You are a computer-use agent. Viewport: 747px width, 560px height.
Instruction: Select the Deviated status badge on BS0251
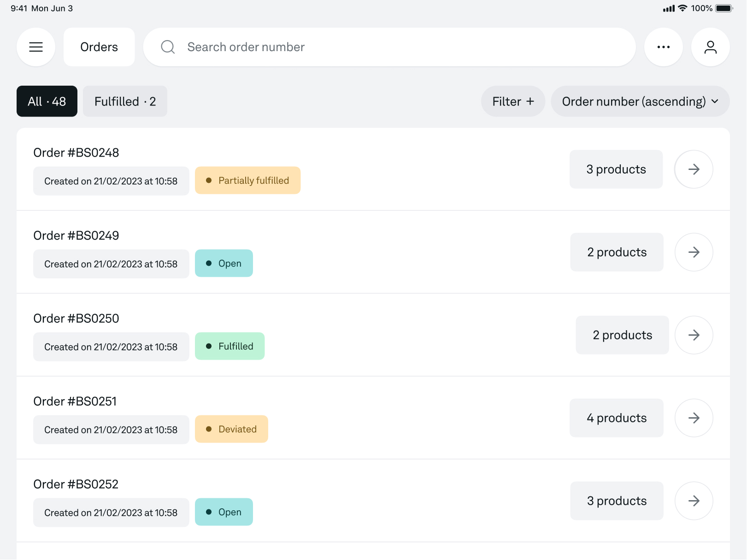[x=231, y=429]
